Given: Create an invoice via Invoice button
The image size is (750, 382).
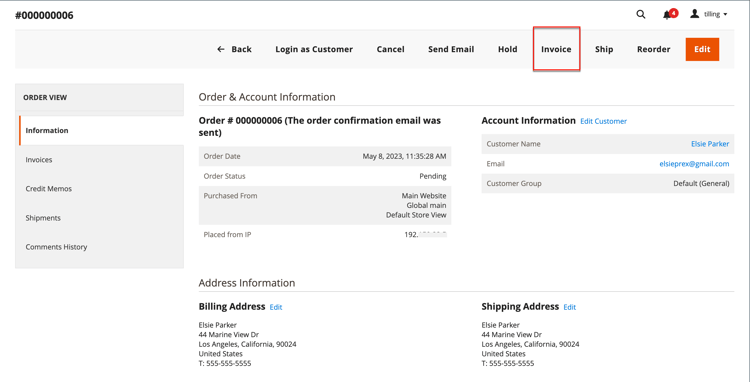Looking at the screenshot, I should pos(556,49).
